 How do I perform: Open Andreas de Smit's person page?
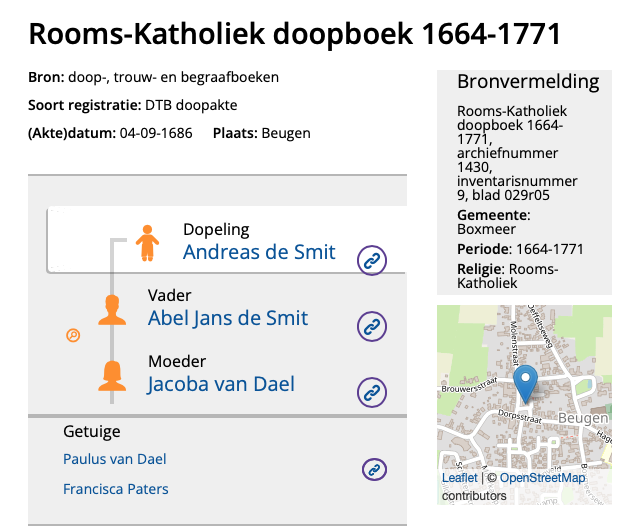click(x=259, y=252)
